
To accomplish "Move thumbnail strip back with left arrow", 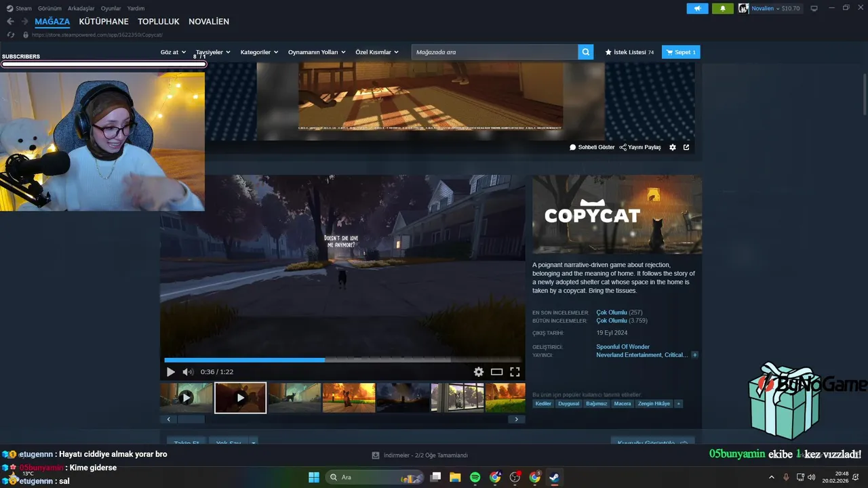I will pos(169,420).
